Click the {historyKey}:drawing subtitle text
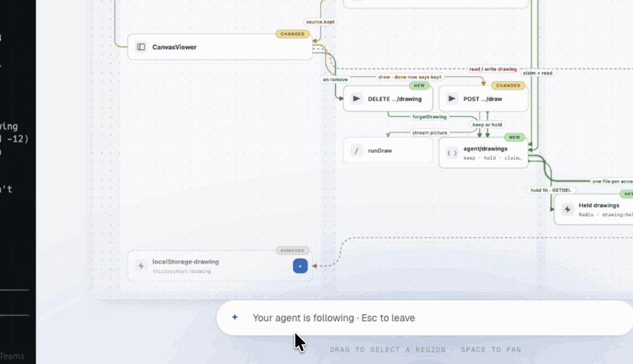The image size is (633, 364). coord(182,271)
